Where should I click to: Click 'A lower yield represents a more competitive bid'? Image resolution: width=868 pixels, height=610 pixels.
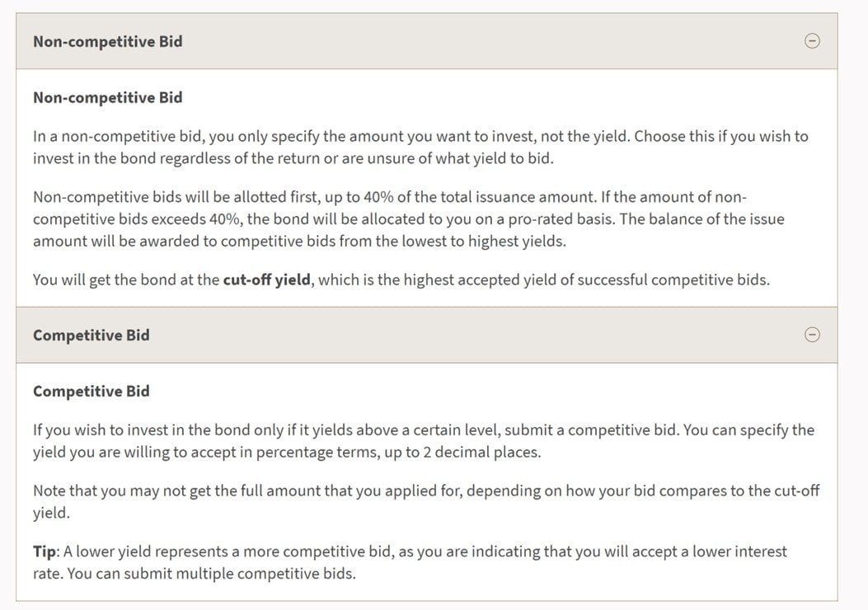click(228, 551)
